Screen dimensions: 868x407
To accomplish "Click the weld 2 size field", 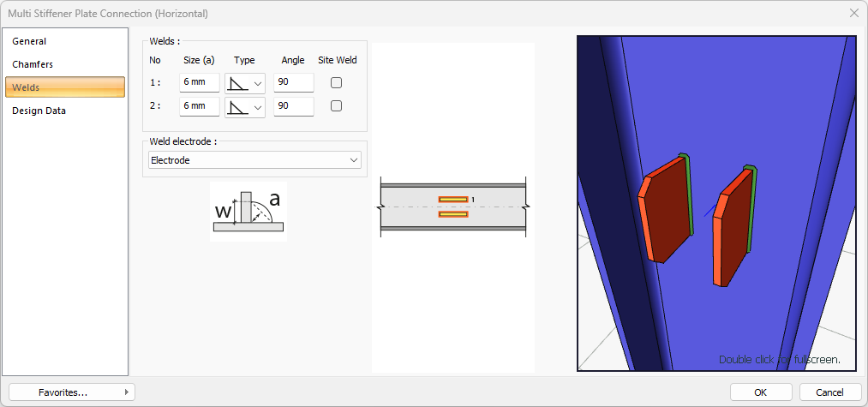I will (200, 105).
